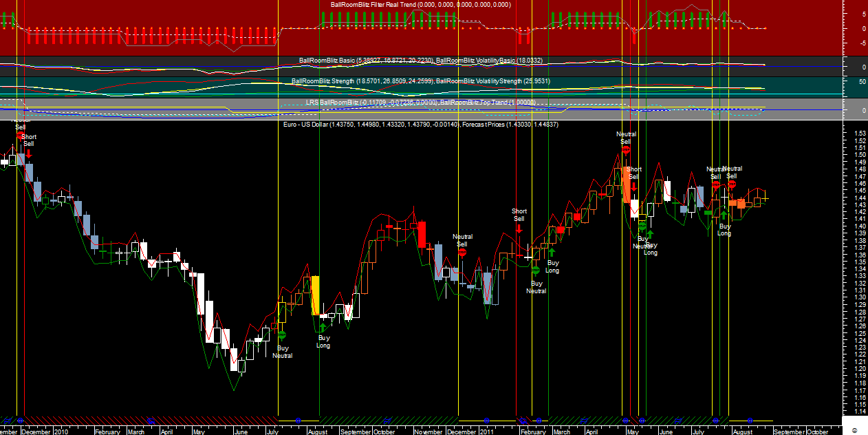Click the Short Sell label in February 2011

click(x=519, y=215)
